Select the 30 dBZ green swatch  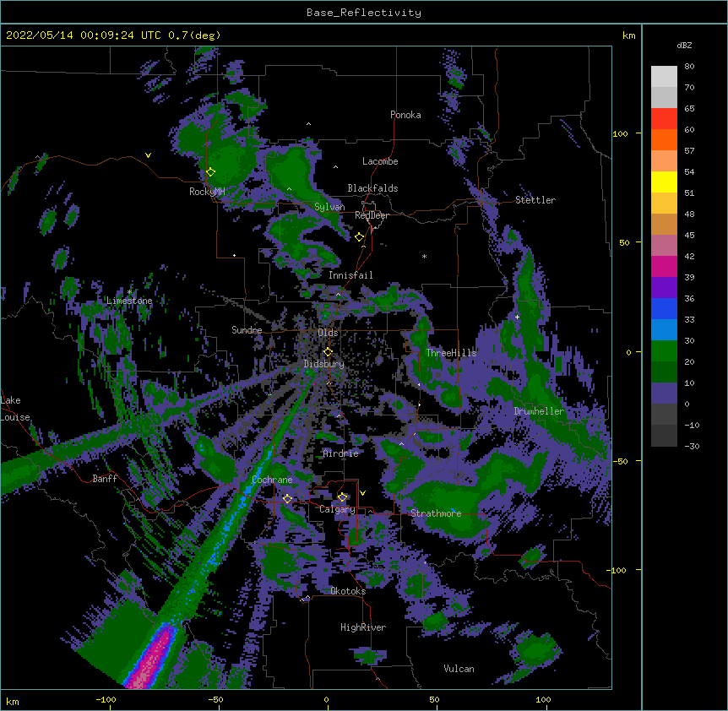664,351
